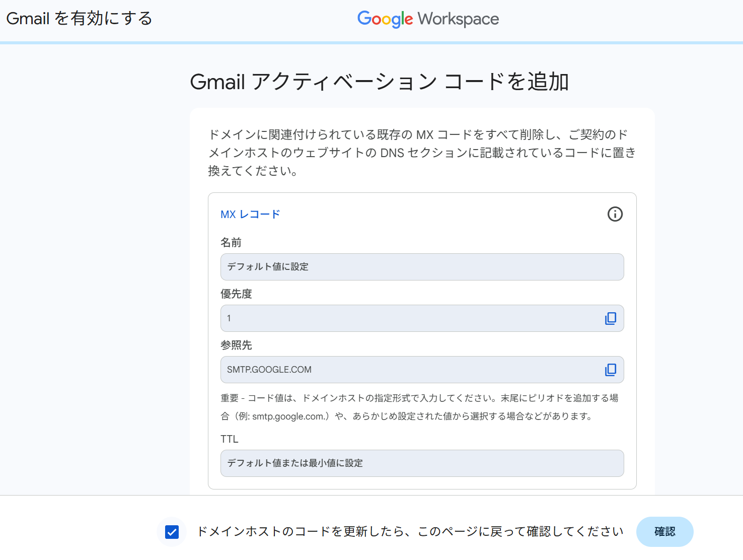
Task: Click the 参照先 field label
Action: 236,345
